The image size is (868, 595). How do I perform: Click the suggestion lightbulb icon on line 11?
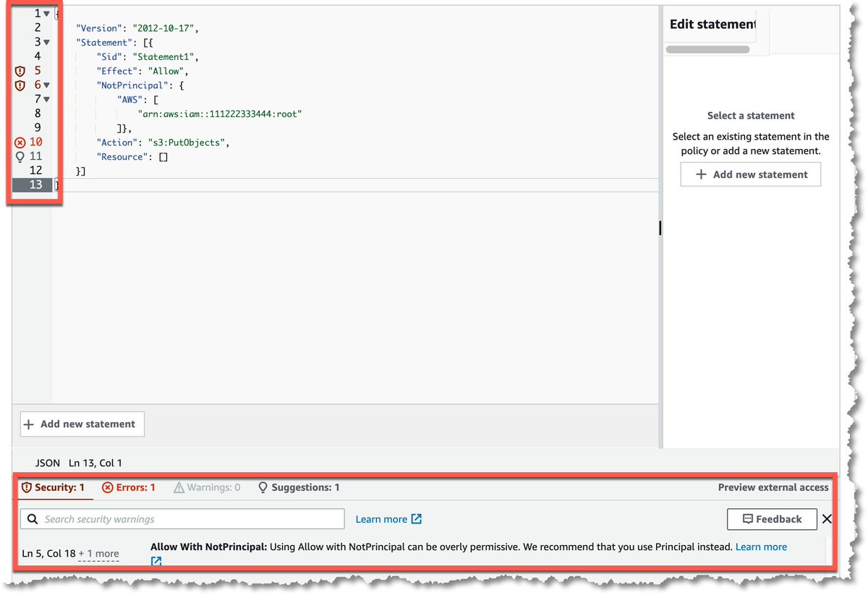pos(20,156)
